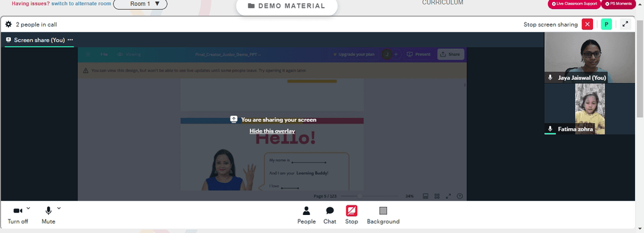Click the Stop screen sharing text
Screen dimensions: 644x233
551,24
